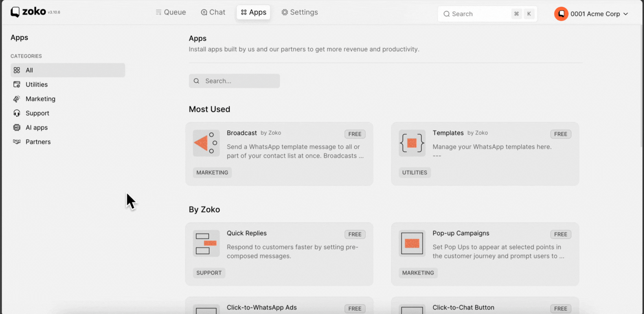
Task: Click the 'Manage your WhatsApp templates here.' text
Action: 492,147
